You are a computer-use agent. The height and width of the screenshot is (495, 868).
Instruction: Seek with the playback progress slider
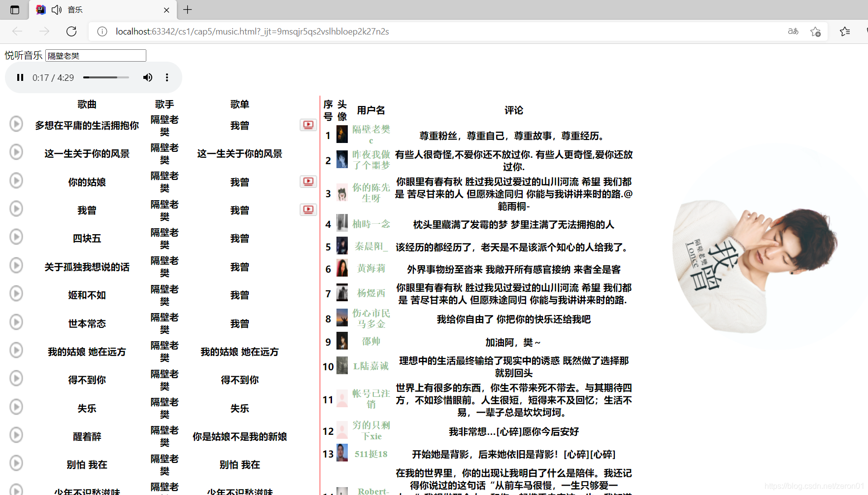105,77
